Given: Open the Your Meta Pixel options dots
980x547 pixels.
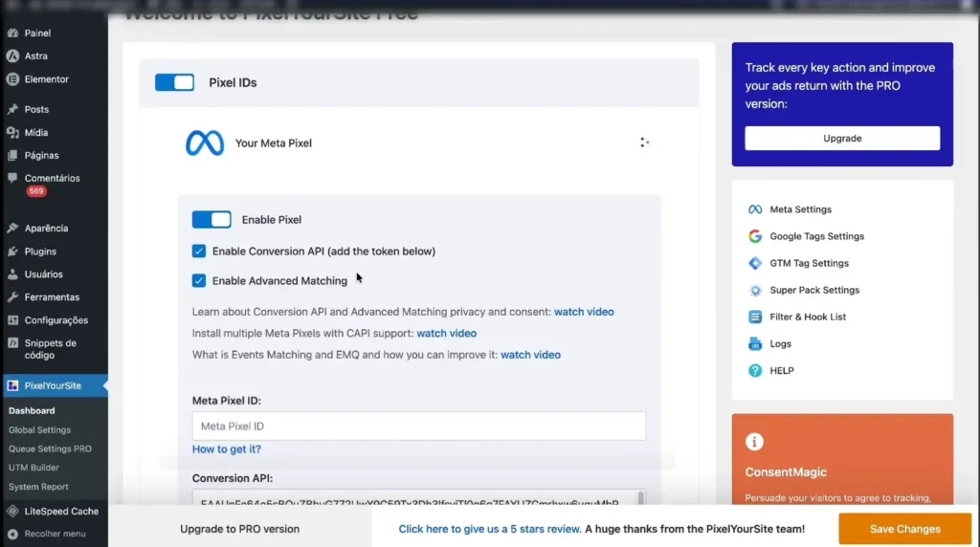Looking at the screenshot, I should (x=644, y=143).
